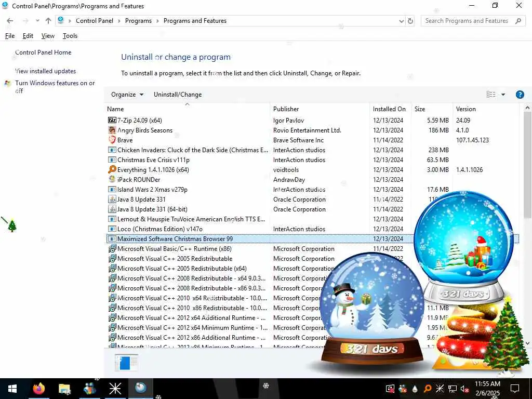The width and height of the screenshot is (532, 399).
Task: Click the shield icon beside Turn Windows features
Action: 7,83
